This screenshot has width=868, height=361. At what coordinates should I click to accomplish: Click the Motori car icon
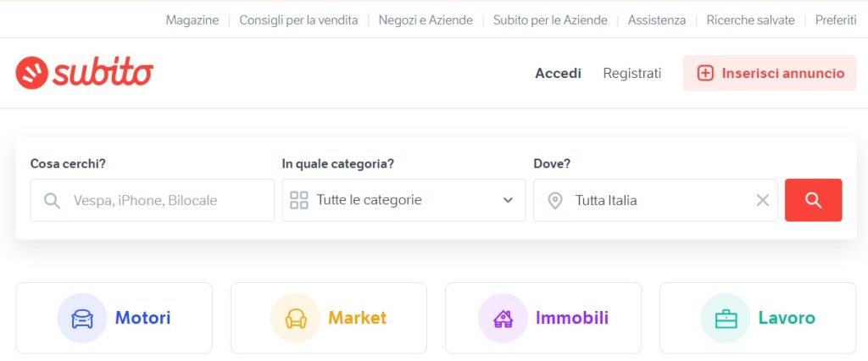[82, 319]
